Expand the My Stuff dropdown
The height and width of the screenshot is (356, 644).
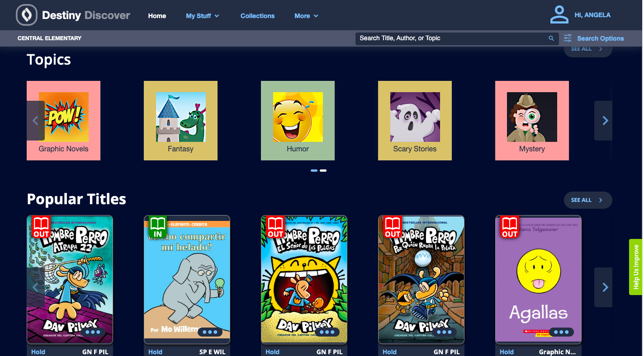203,16
